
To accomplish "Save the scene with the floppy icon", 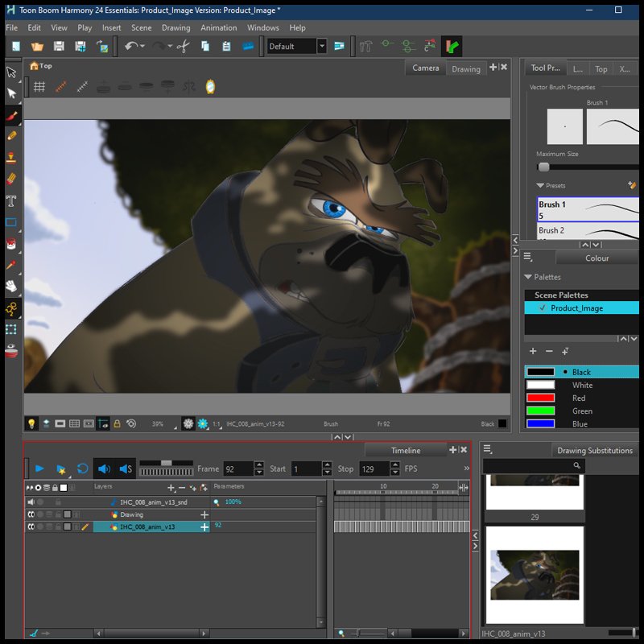I will coord(59,46).
